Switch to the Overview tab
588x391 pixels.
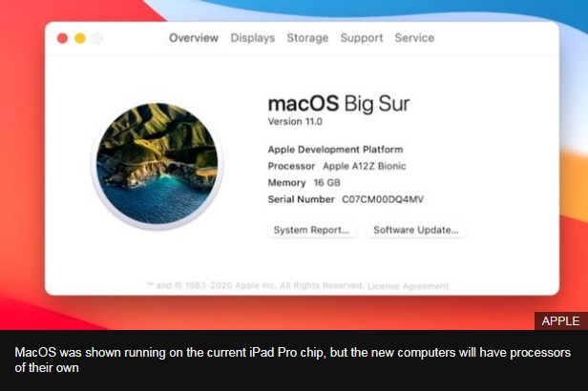click(194, 38)
